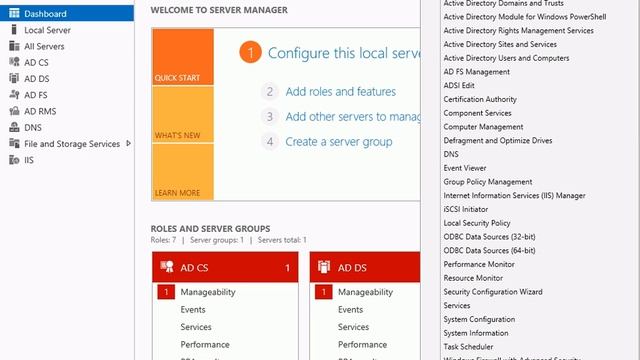Open Event Viewer menu entry
The height and width of the screenshot is (360, 640).
point(464,168)
